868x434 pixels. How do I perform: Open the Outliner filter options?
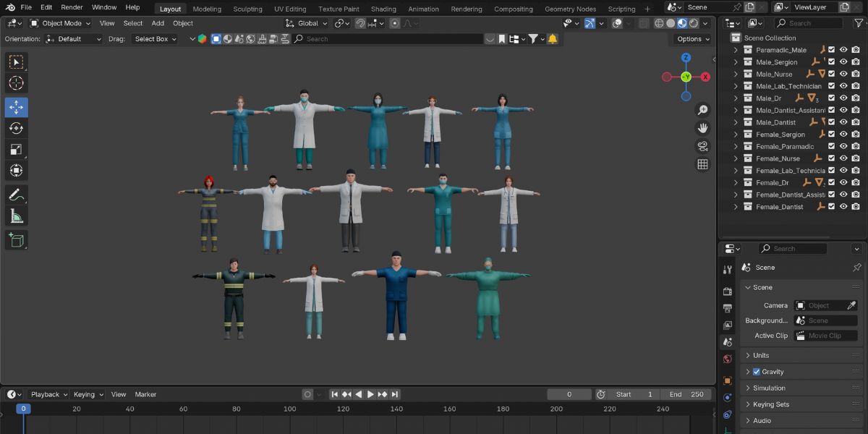click(858, 22)
